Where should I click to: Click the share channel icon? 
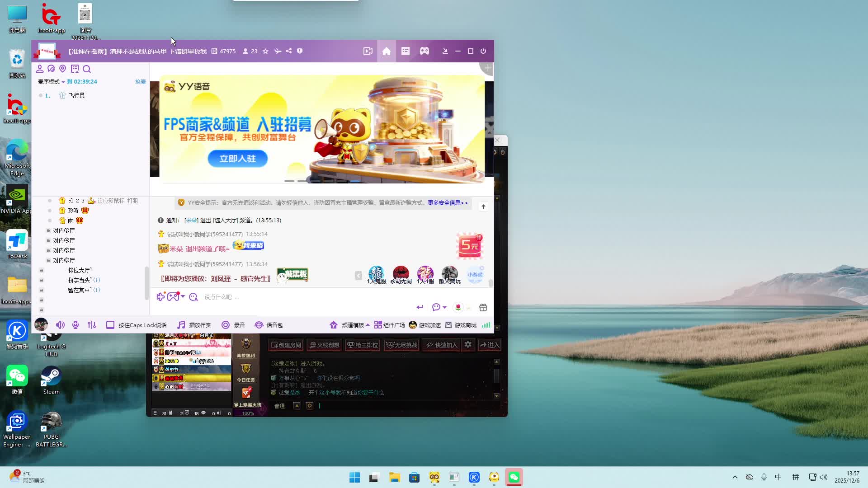[289, 51]
